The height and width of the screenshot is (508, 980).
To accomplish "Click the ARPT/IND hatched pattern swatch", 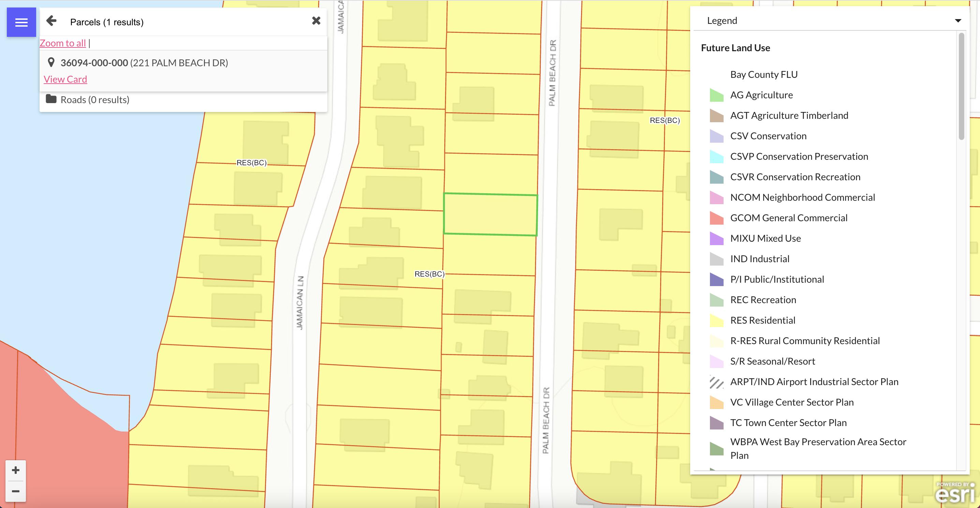I will tap(716, 382).
